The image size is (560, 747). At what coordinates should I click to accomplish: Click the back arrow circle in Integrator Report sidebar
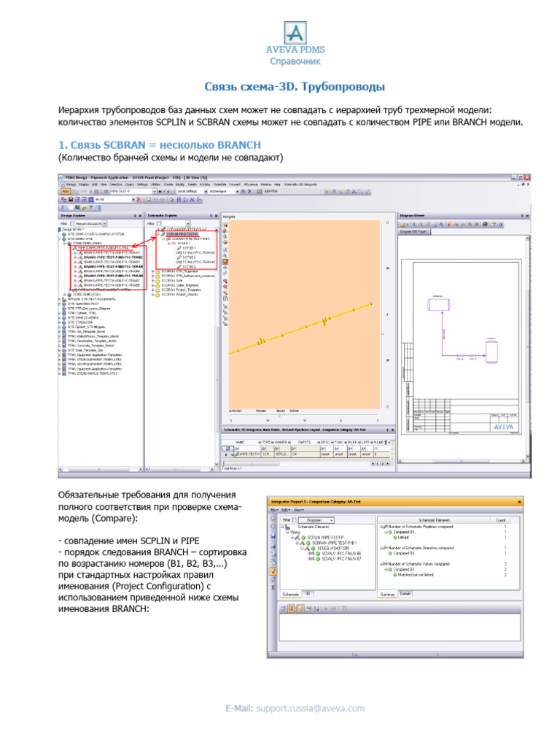(273, 518)
